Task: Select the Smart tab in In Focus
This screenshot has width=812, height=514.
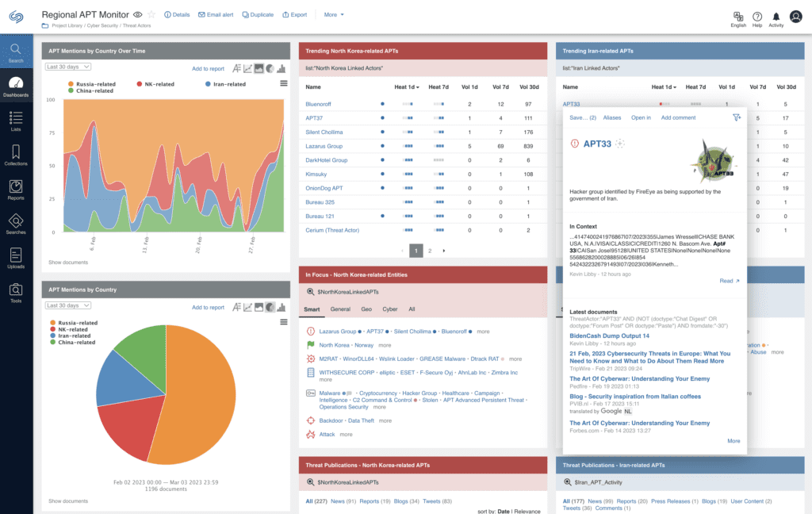Action: tap(312, 309)
